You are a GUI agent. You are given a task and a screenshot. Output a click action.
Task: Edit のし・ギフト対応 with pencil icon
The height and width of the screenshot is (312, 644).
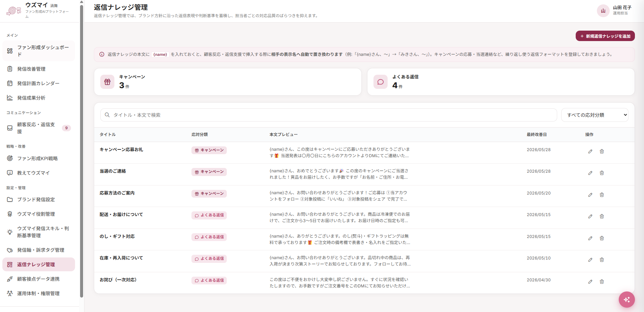coord(590,238)
